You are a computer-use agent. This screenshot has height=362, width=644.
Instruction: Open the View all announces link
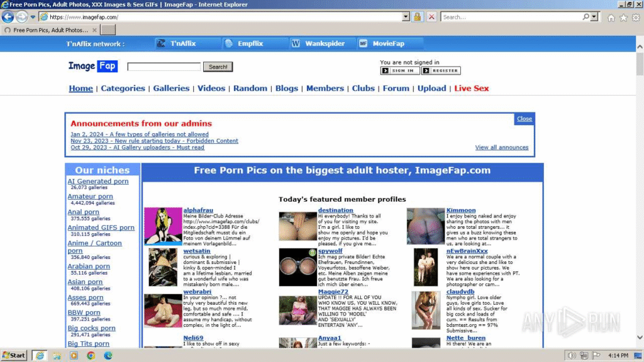[501, 147]
